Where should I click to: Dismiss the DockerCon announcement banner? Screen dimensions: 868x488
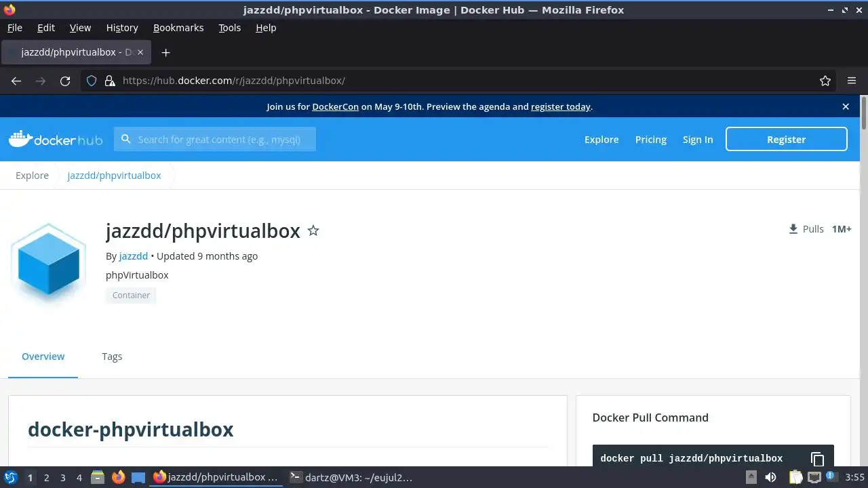[846, 106]
